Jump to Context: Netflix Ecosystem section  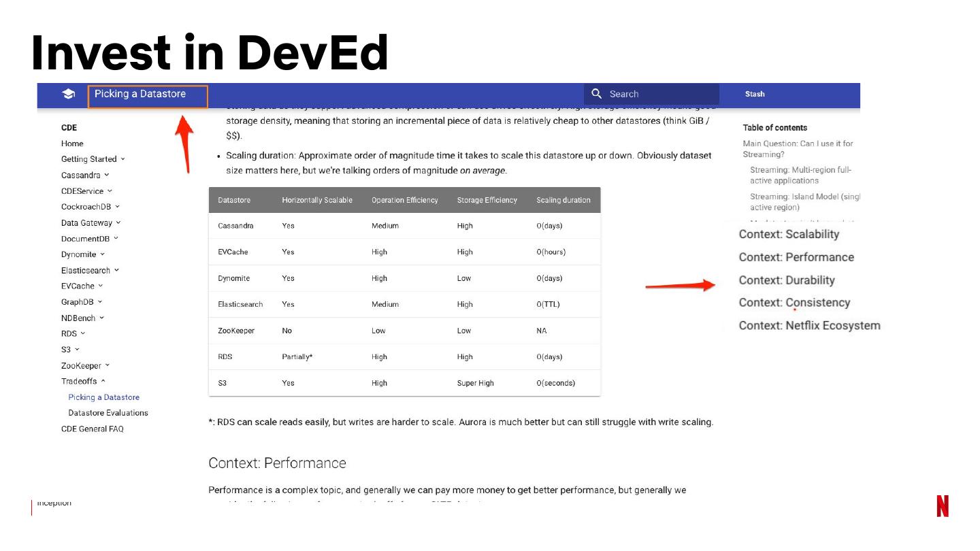pos(809,326)
